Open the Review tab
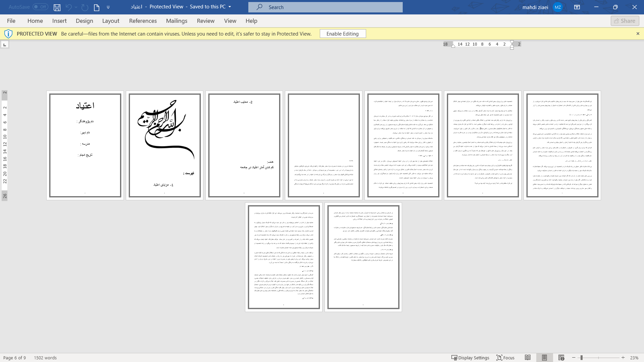The width and height of the screenshot is (644, 362). pyautogui.click(x=206, y=21)
